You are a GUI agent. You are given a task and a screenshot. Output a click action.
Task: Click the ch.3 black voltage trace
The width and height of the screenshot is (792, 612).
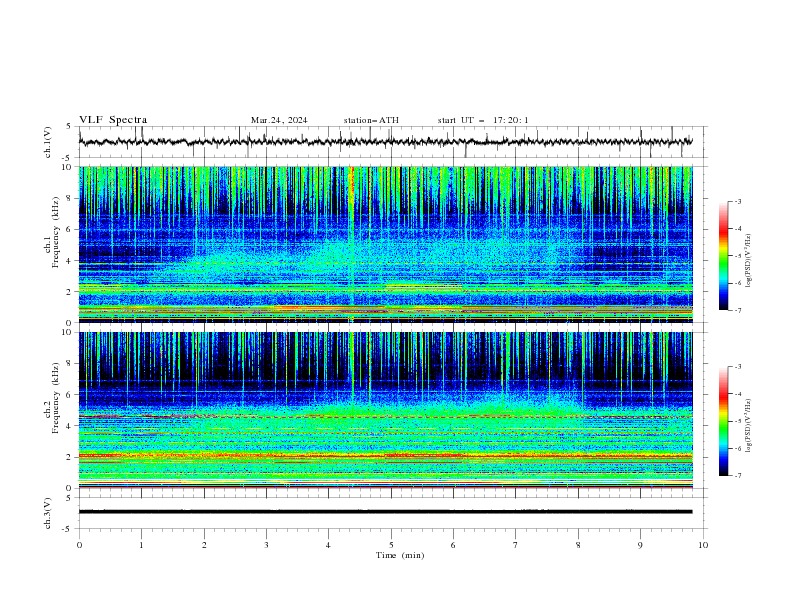(x=385, y=512)
